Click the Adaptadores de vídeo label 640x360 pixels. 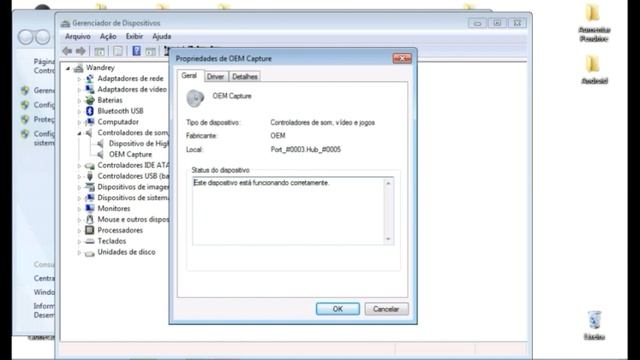pos(132,89)
